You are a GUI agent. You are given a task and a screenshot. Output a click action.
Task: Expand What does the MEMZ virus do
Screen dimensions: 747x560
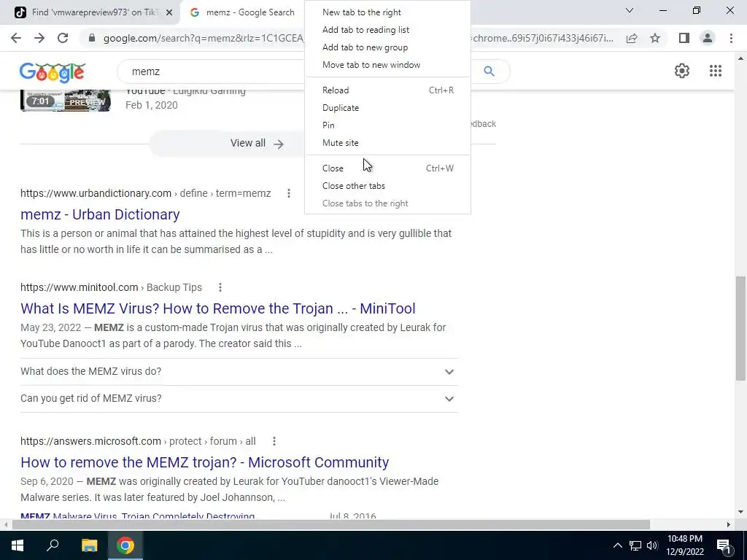[239, 371]
